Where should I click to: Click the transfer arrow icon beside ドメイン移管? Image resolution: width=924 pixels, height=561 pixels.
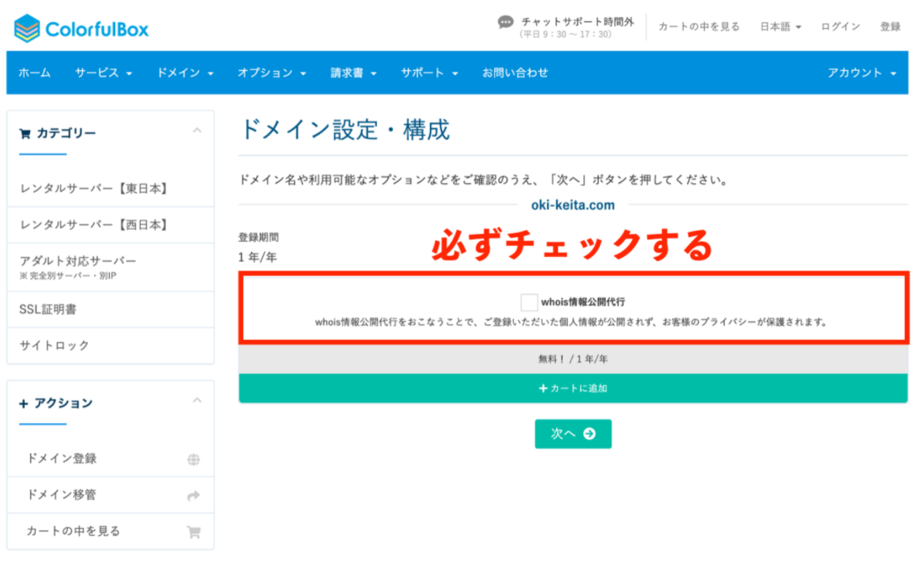click(194, 495)
